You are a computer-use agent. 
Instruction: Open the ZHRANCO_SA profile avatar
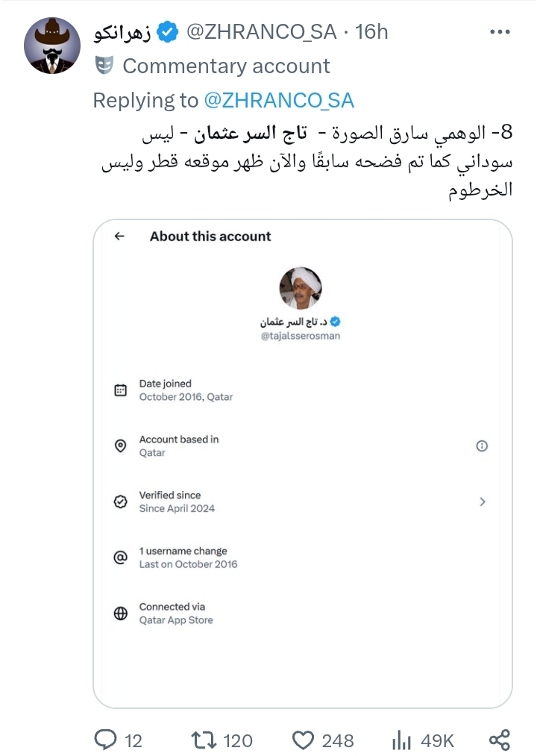(51, 46)
